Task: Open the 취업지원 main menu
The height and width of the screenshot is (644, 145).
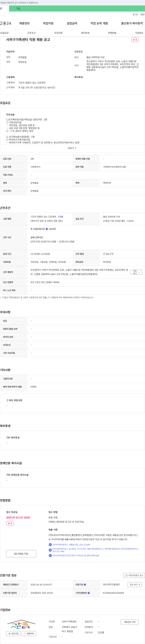Action: click(x=48, y=23)
